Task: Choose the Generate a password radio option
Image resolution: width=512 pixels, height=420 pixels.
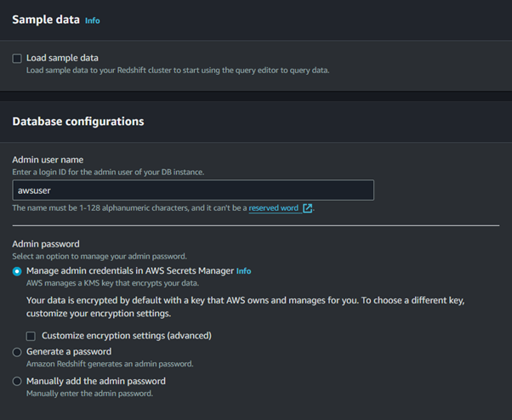Action: [17, 352]
